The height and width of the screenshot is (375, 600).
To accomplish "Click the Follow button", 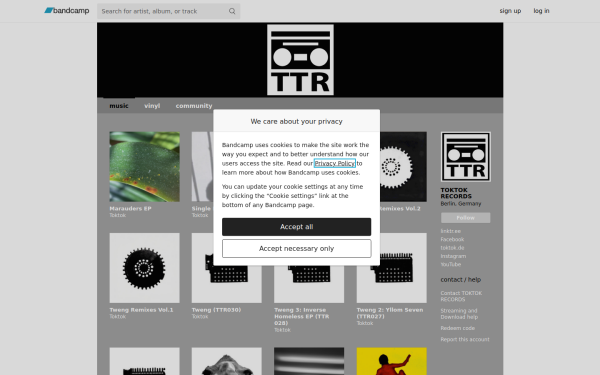I will pyautogui.click(x=466, y=218).
